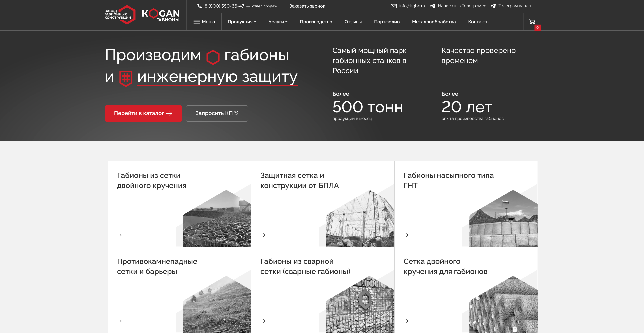Screen dimensions: 644x333
Task: Click Telegram plane icon beside 'Написать в Телеграм'
Action: coord(432,6)
